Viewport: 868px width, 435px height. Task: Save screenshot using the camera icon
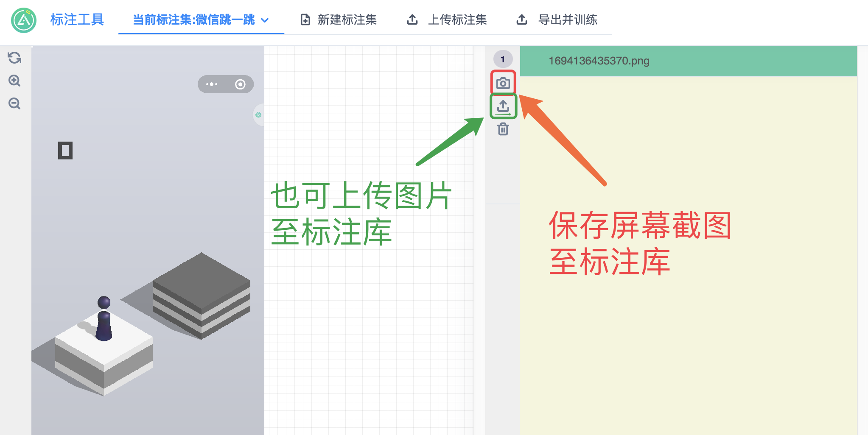pyautogui.click(x=503, y=83)
